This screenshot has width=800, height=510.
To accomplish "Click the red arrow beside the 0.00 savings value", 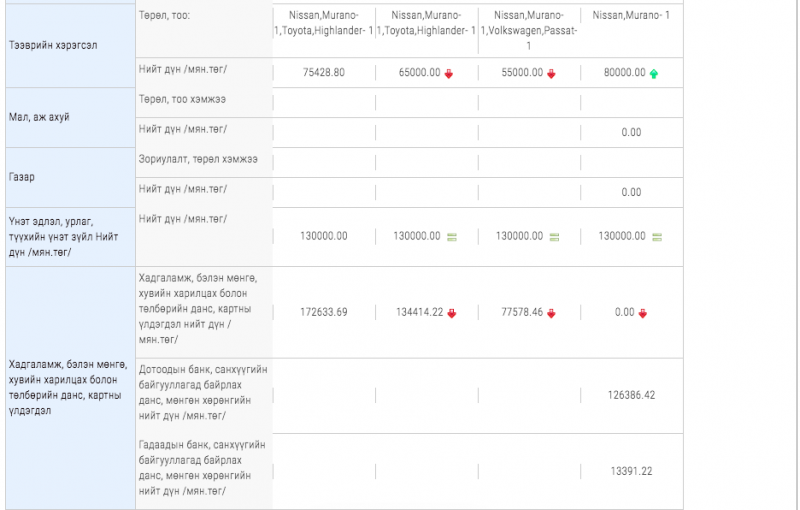I will (643, 313).
